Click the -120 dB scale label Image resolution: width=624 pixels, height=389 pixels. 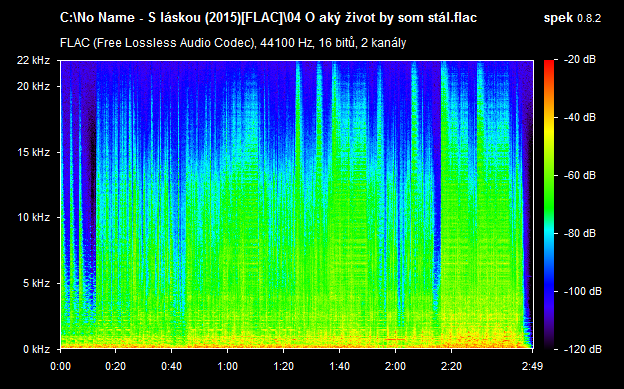tap(583, 349)
